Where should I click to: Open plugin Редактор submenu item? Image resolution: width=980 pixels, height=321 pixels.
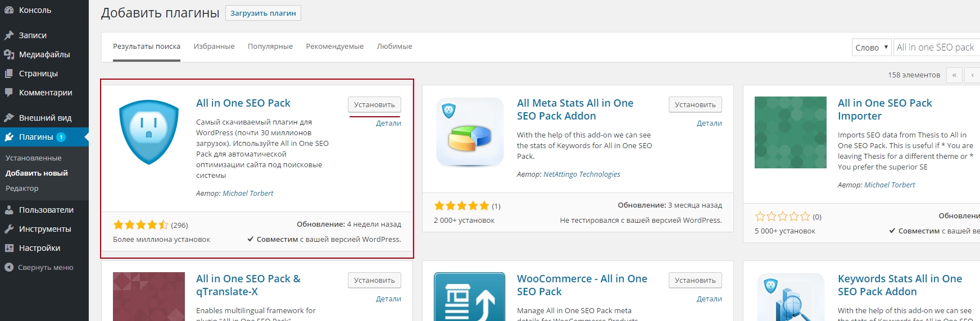coord(22,189)
